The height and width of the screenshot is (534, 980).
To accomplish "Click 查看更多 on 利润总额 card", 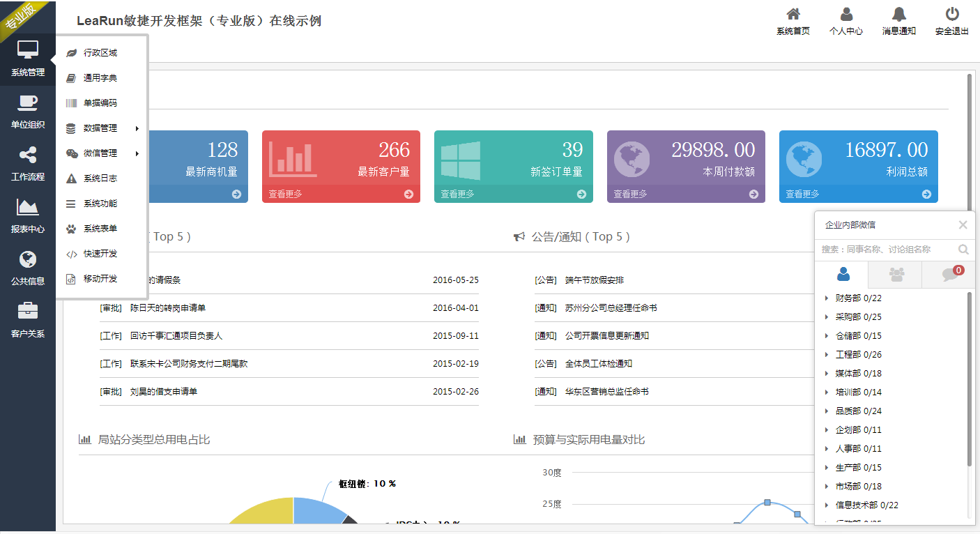I will click(x=803, y=194).
